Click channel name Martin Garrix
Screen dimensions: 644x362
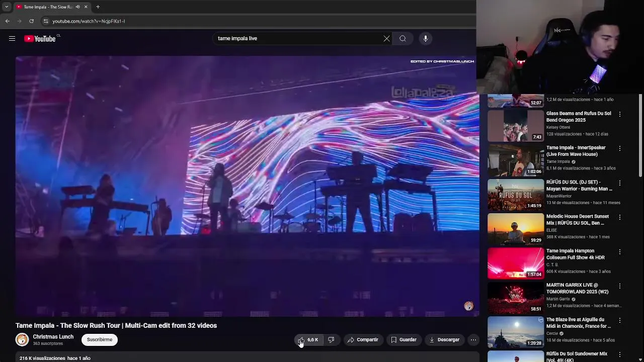click(558, 299)
